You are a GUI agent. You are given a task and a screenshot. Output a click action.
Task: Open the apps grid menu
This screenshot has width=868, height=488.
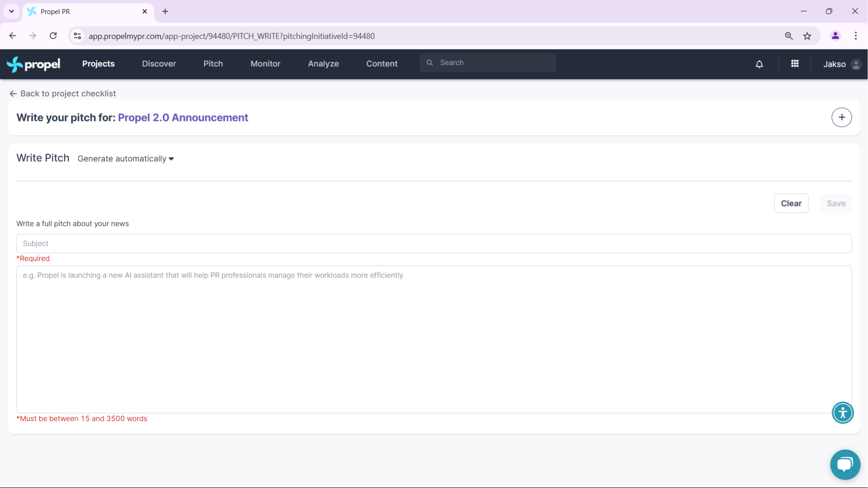(795, 64)
